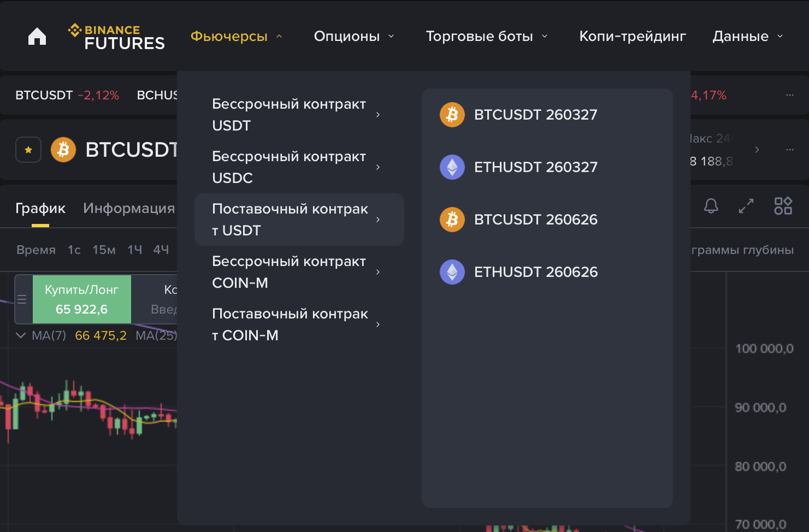Collapse the MA indicators with the chevron
Image resolution: width=809 pixels, height=532 pixels.
click(20, 335)
